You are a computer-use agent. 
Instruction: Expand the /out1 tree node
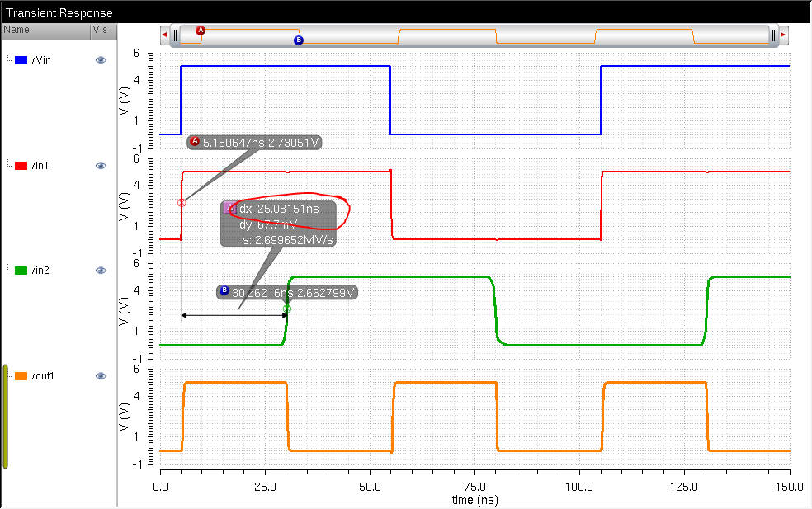[11, 375]
